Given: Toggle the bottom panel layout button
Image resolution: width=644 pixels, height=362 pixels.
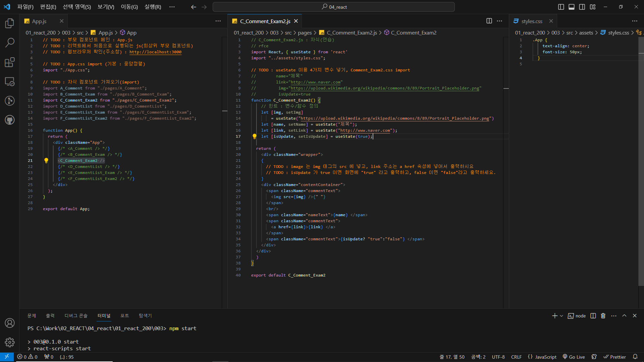Looking at the screenshot, I should [x=572, y=7].
